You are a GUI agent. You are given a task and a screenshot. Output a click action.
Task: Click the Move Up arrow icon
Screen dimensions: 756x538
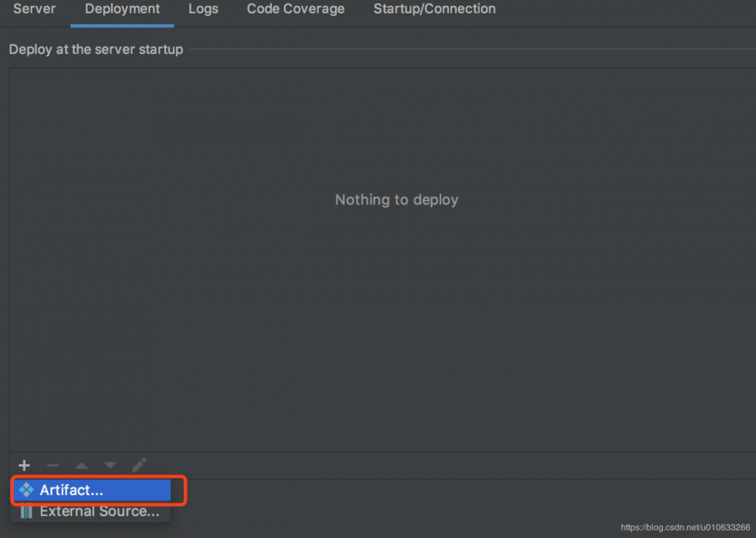81,465
